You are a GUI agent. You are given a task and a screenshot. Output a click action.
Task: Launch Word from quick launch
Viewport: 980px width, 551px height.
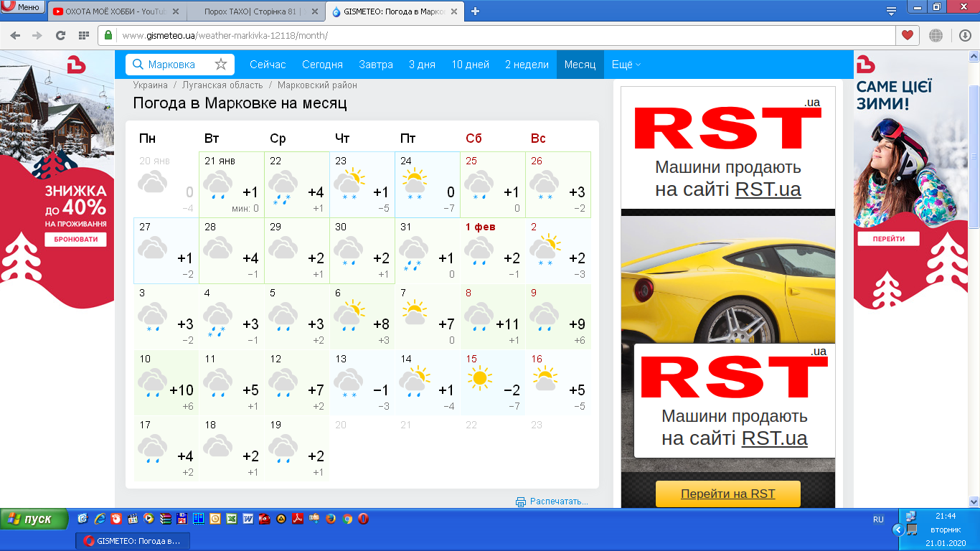tap(248, 519)
